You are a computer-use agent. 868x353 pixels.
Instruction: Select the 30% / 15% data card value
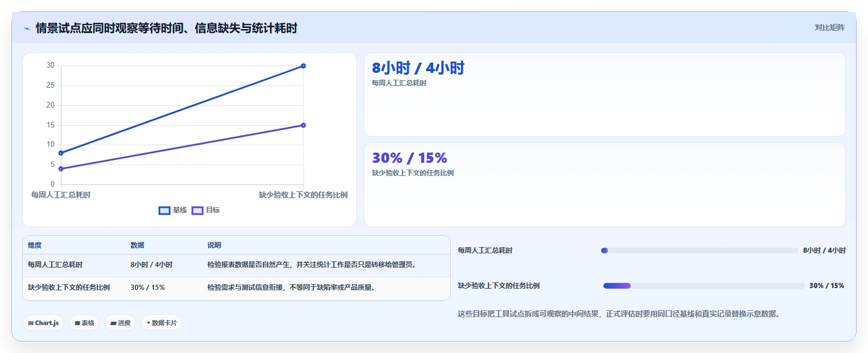pos(410,158)
